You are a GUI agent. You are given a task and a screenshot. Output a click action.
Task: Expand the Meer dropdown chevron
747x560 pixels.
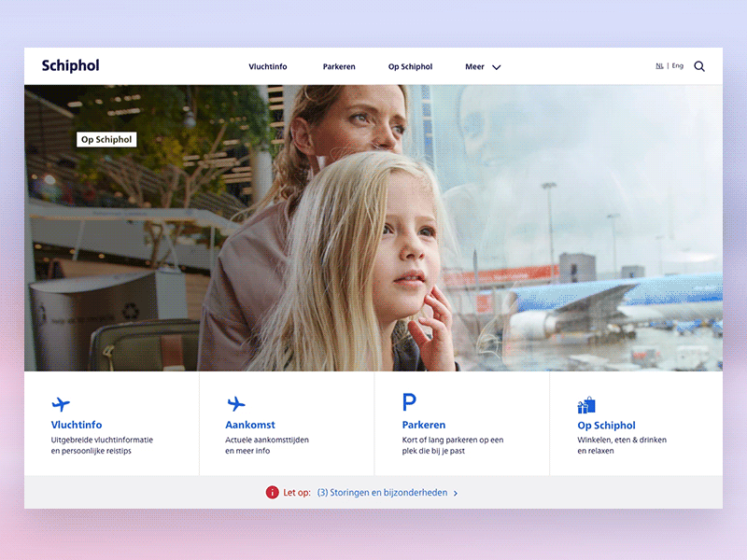point(497,67)
